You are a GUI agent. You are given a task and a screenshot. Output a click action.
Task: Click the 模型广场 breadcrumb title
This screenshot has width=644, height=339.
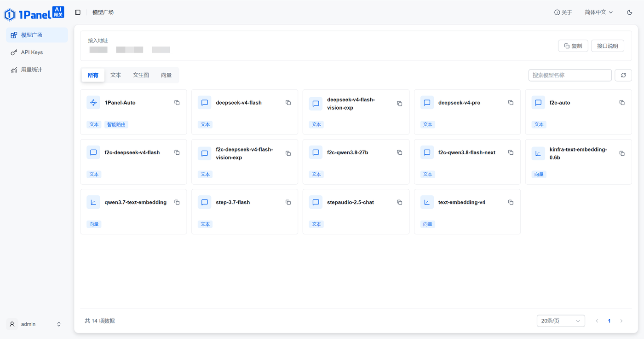pos(103,12)
